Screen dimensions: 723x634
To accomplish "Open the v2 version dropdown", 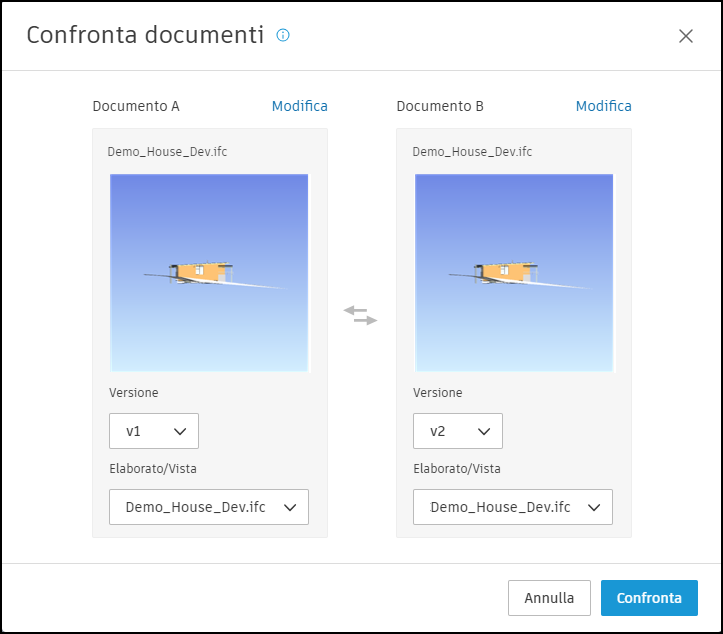I will (x=458, y=431).
